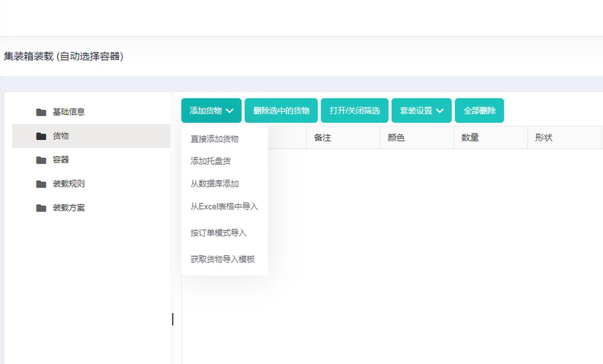Click the 删除选中的货物 button
This screenshot has width=603, height=364.
pyautogui.click(x=281, y=111)
